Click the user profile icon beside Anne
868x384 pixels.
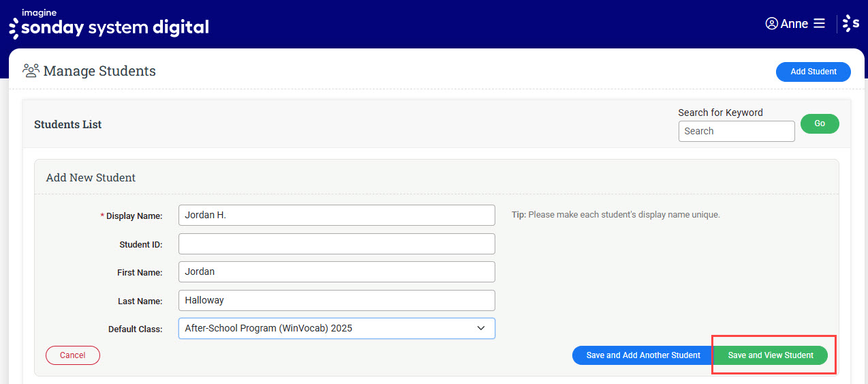pyautogui.click(x=771, y=24)
